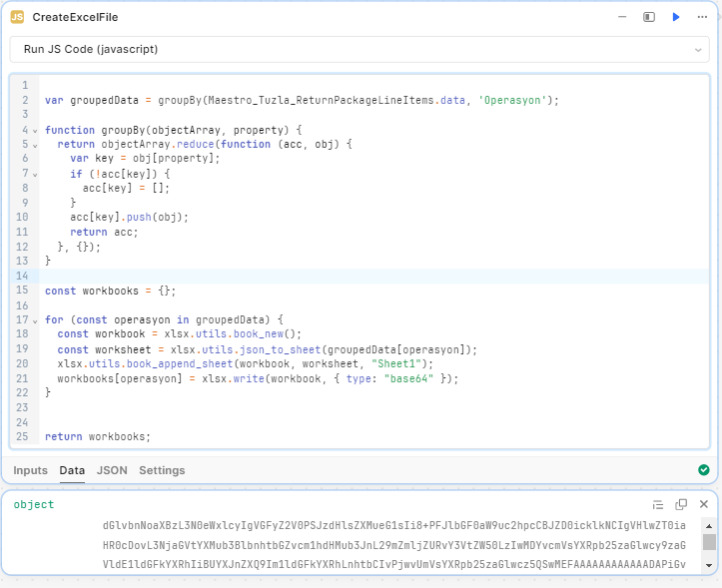The width and height of the screenshot is (722, 588).
Task: Click the 'const workbooks = {};' line
Action: [x=110, y=292]
